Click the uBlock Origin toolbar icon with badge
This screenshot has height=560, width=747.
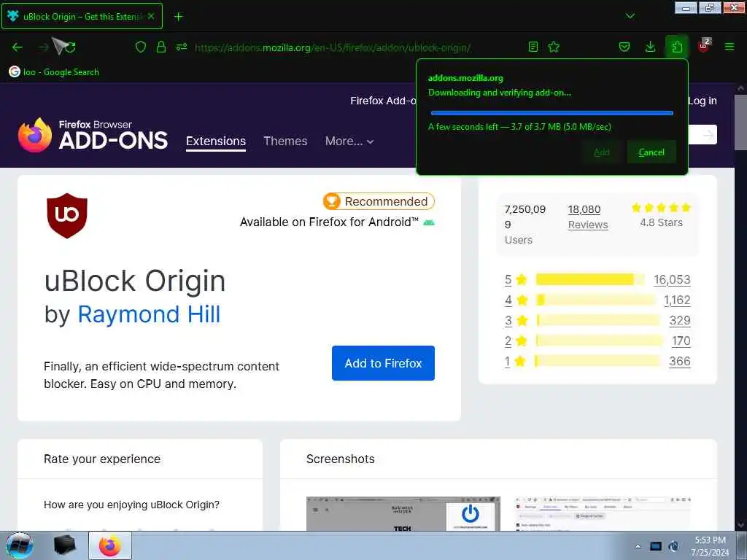tap(704, 46)
